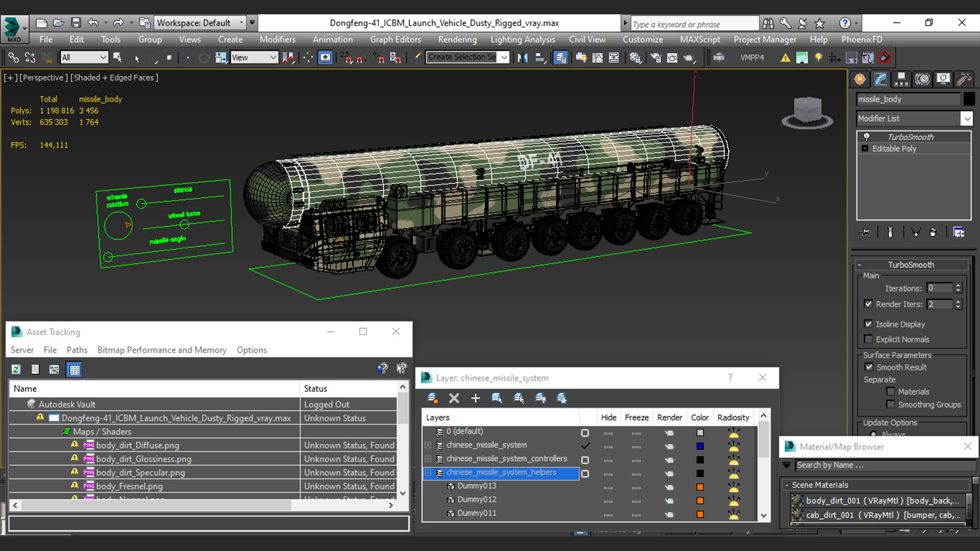Open the Modifiers menu
This screenshot has height=551, width=980.
pyautogui.click(x=277, y=39)
